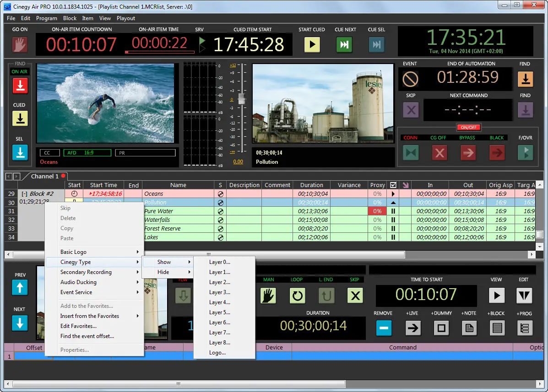The width and height of the screenshot is (548, 392).
Task: Collapse Block #2 in the playlist
Action: coord(26,193)
